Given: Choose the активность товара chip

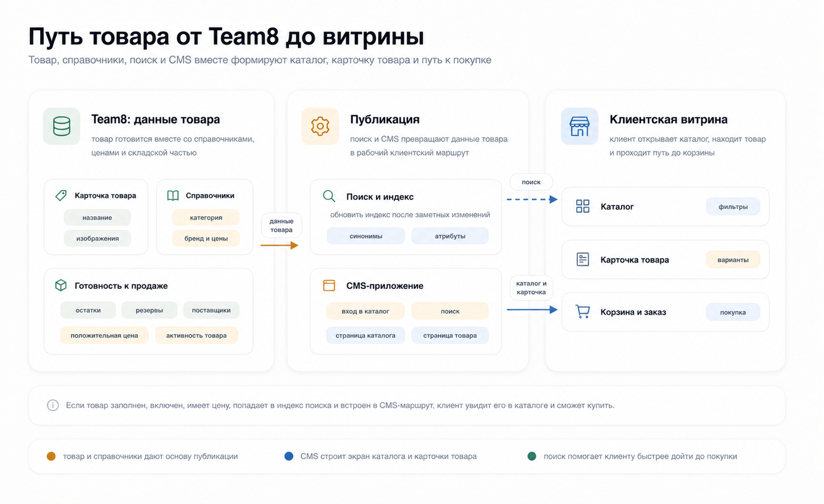Looking at the screenshot, I should pyautogui.click(x=196, y=335).
